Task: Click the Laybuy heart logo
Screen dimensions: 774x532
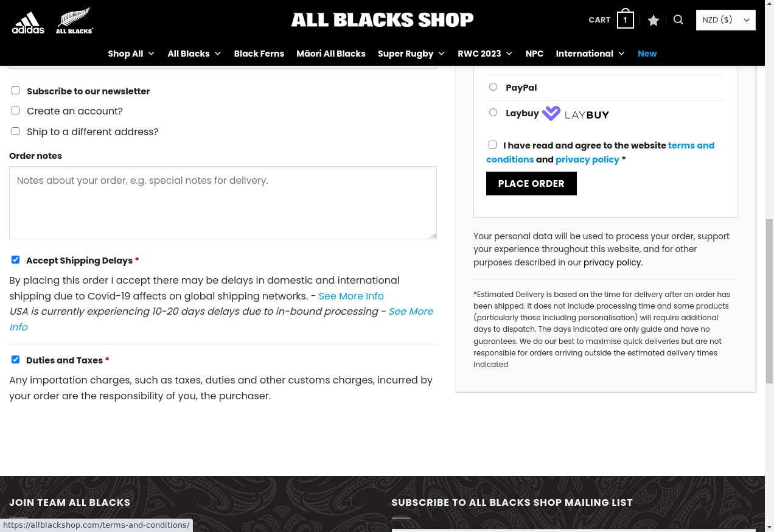Action: coord(551,113)
